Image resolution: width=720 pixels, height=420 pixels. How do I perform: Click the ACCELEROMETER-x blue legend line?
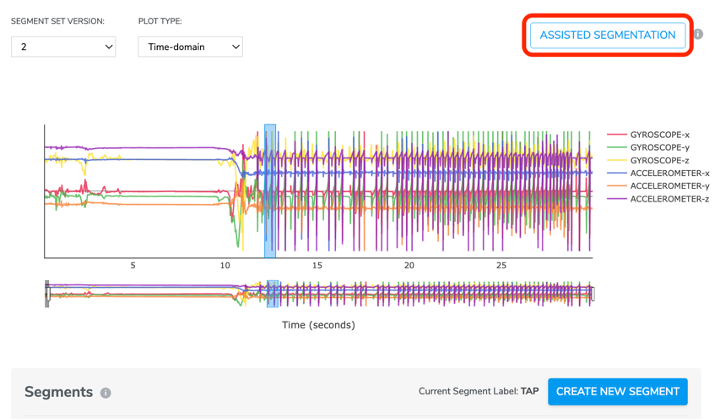click(618, 173)
